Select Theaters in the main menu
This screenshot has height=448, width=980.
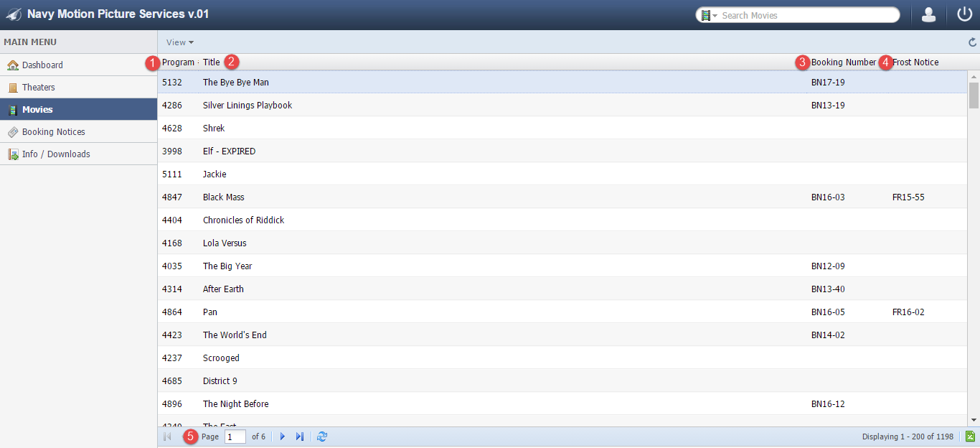coord(39,87)
